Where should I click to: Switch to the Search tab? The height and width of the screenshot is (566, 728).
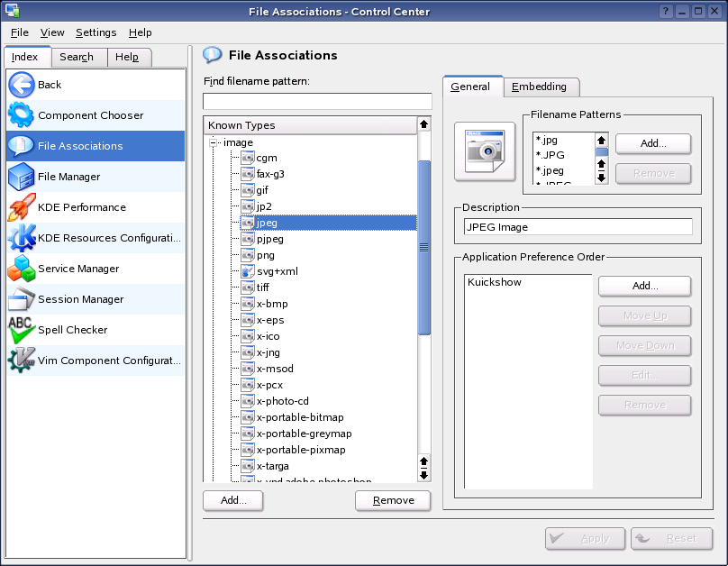(79, 57)
